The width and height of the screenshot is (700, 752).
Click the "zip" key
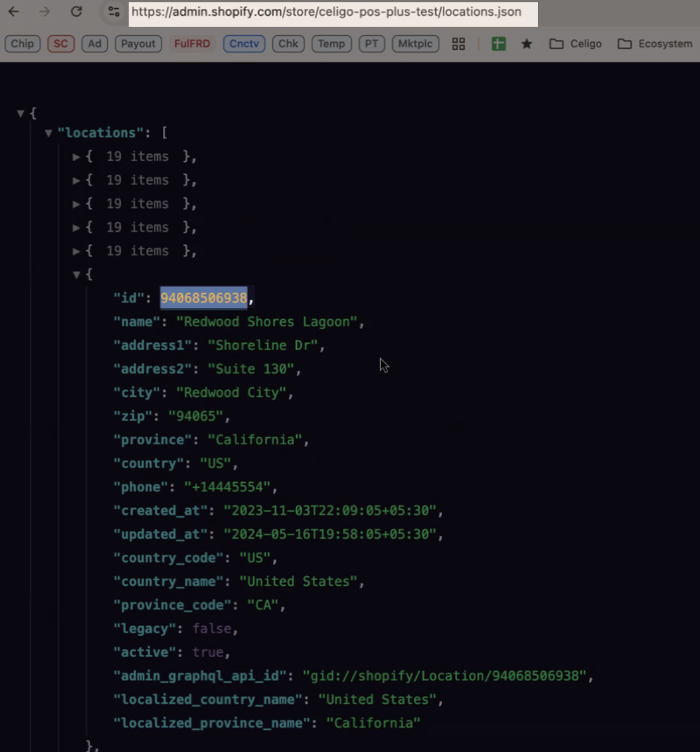[133, 416]
